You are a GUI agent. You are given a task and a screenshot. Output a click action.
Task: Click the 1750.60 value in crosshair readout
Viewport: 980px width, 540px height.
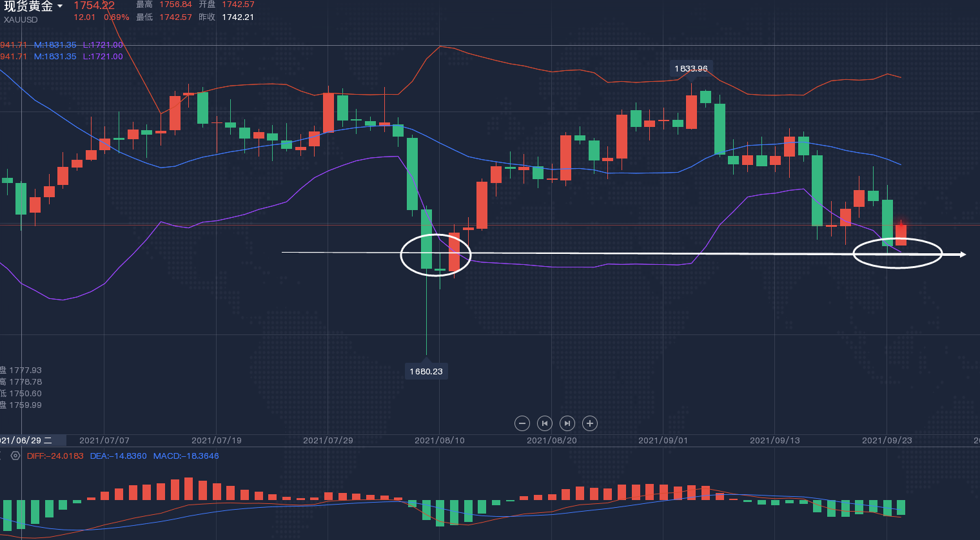[25, 394]
